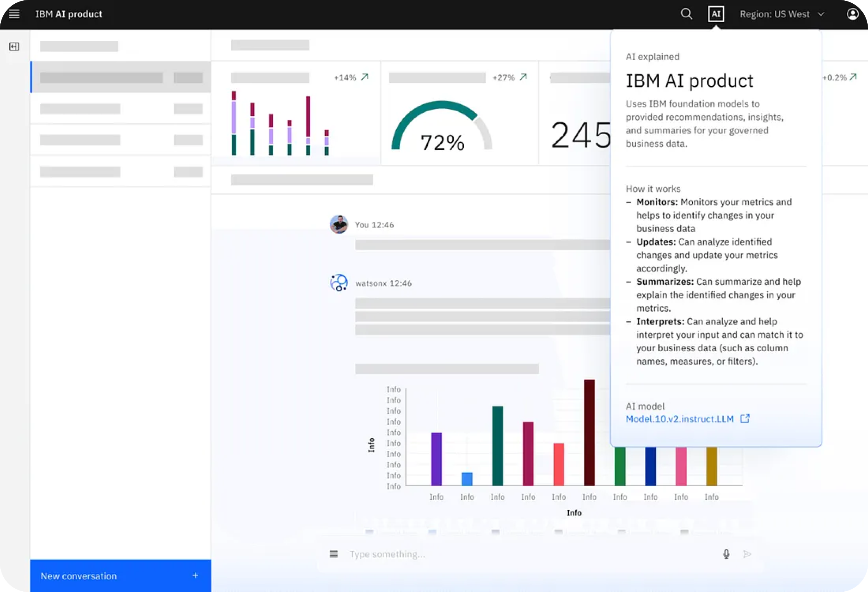Click the +14% trend arrow
Viewport: 868px width, 592px height.
[x=365, y=77]
